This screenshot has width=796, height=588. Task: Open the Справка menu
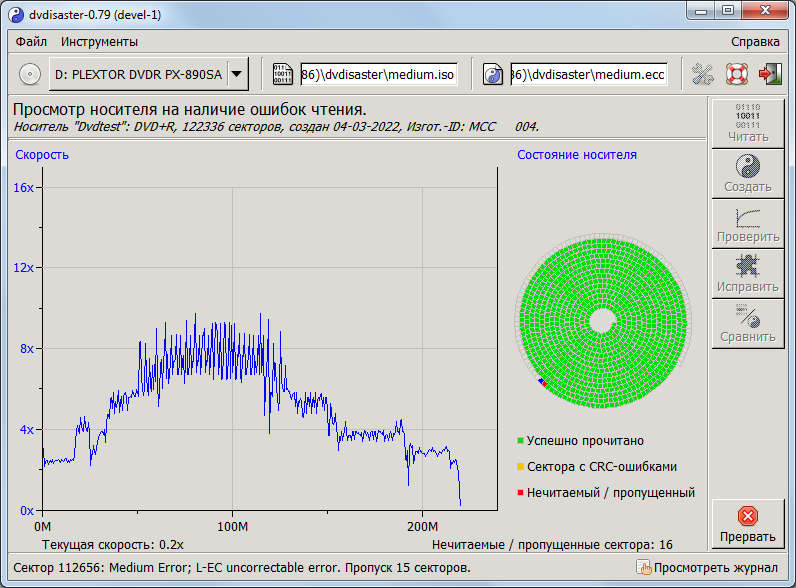pos(755,42)
